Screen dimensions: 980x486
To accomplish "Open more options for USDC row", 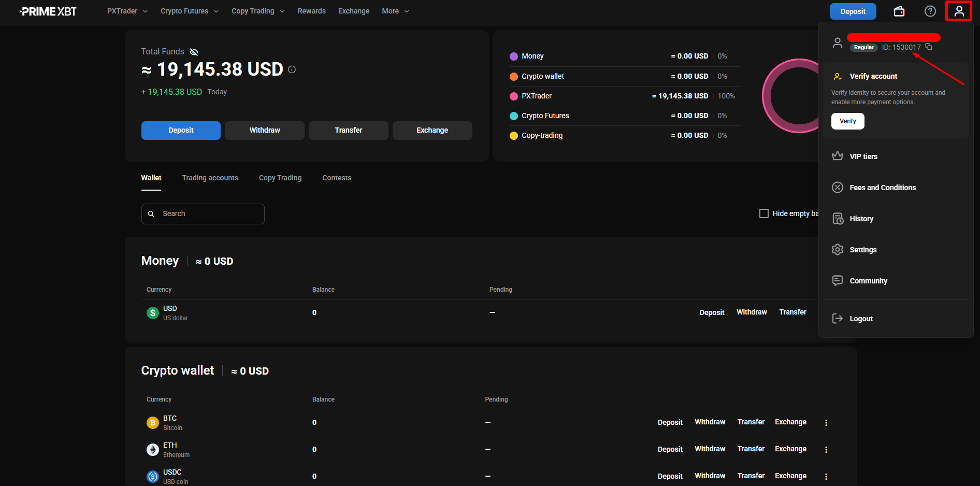I will click(826, 477).
